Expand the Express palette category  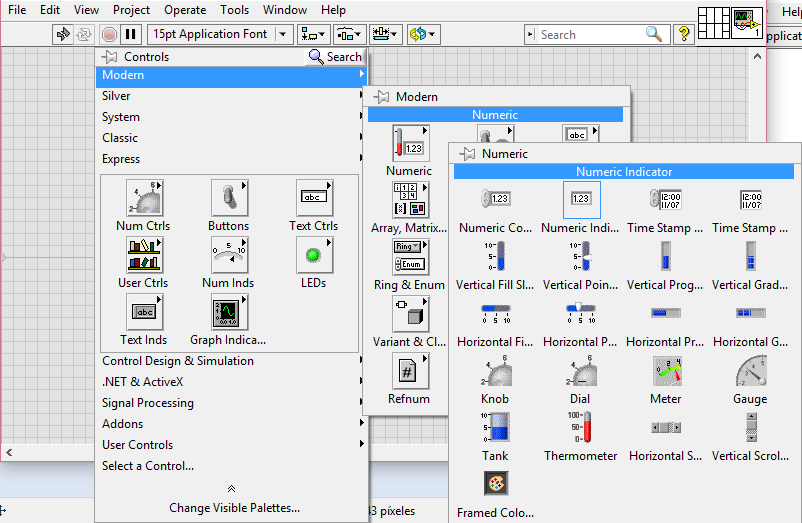coord(231,158)
